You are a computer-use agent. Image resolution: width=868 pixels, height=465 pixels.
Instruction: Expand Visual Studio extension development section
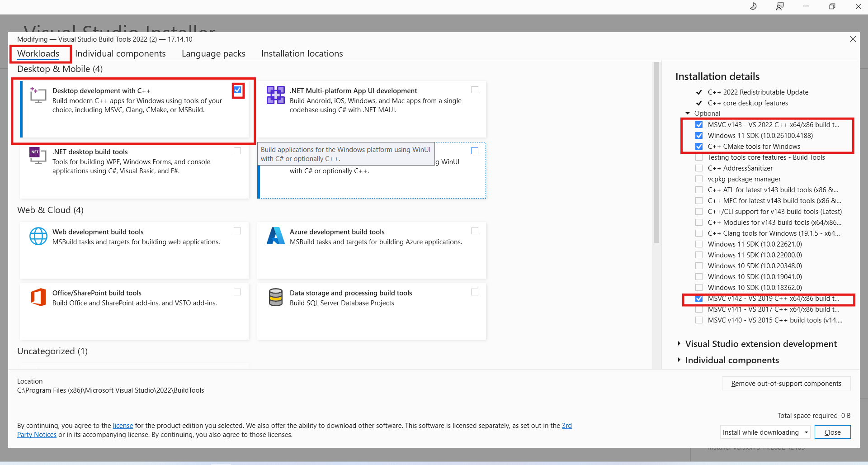tap(679, 344)
